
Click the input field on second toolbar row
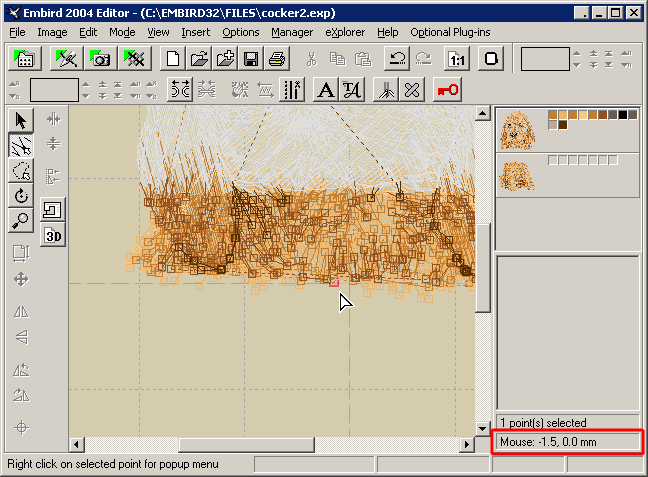coord(54,90)
